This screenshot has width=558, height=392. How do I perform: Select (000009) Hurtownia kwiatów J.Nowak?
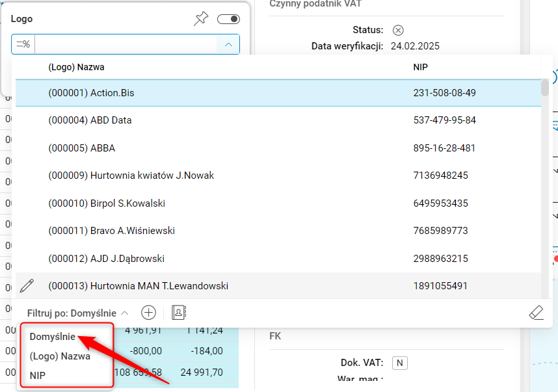pos(278,176)
